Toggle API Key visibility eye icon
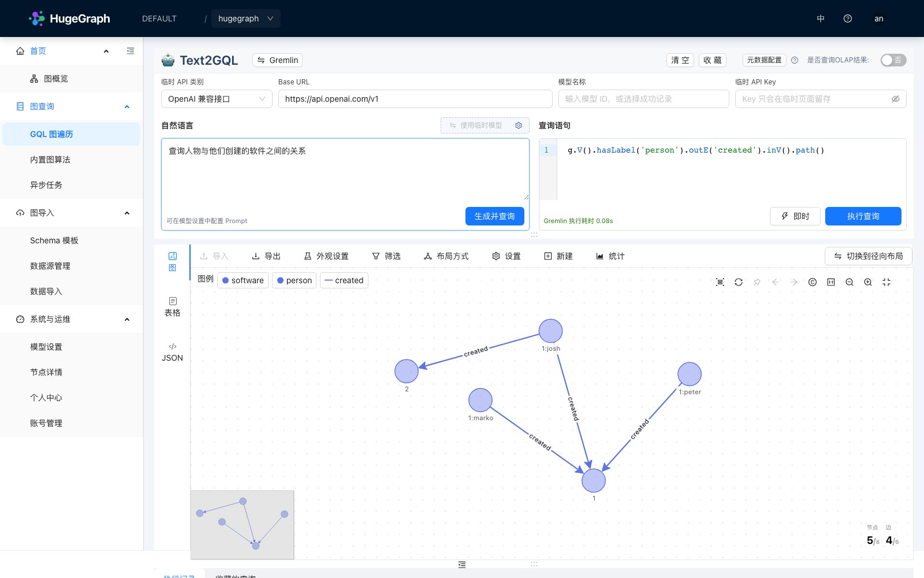Screen dimensions: 924x578 point(896,99)
